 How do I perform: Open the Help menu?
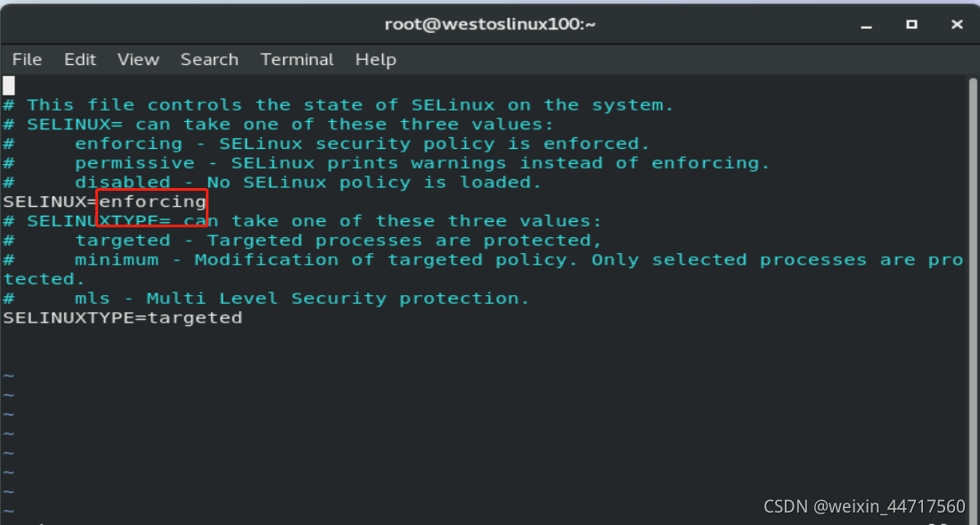point(375,60)
